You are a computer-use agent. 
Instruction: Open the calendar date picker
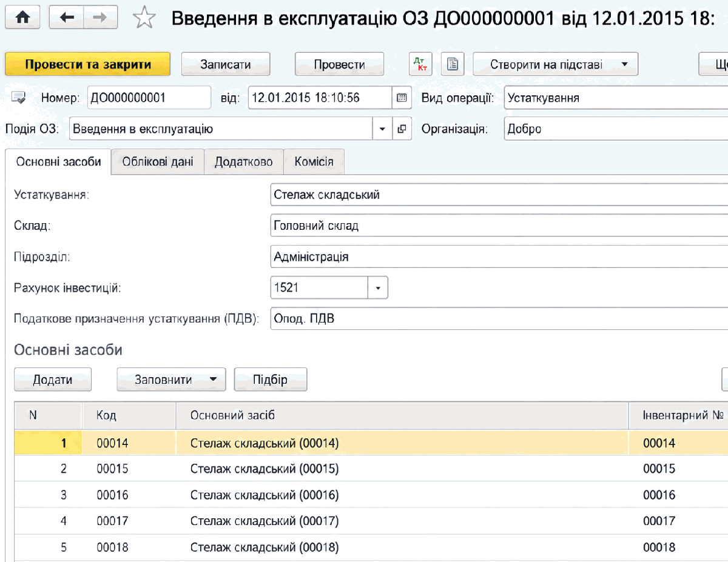pyautogui.click(x=402, y=97)
